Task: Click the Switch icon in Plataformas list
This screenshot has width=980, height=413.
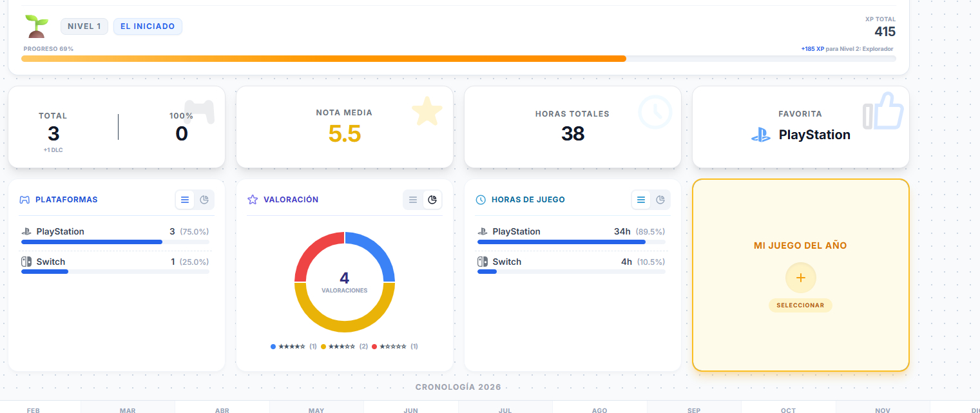Action: click(x=26, y=262)
